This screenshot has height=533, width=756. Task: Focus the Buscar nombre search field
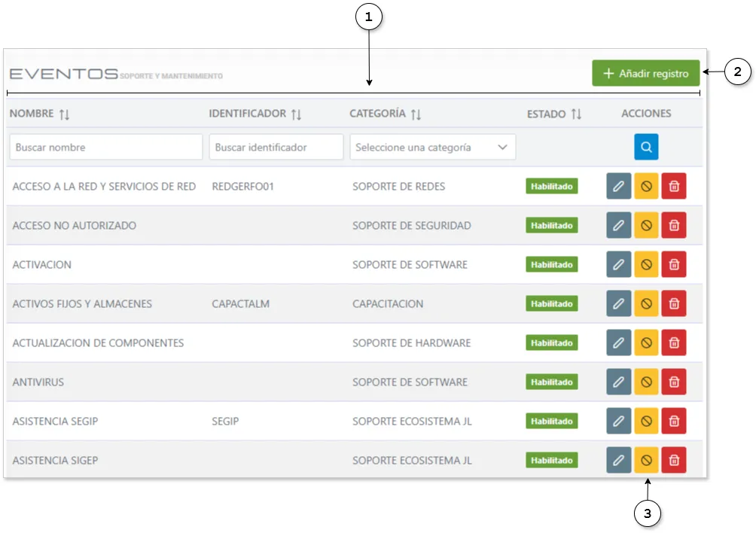[x=105, y=148]
